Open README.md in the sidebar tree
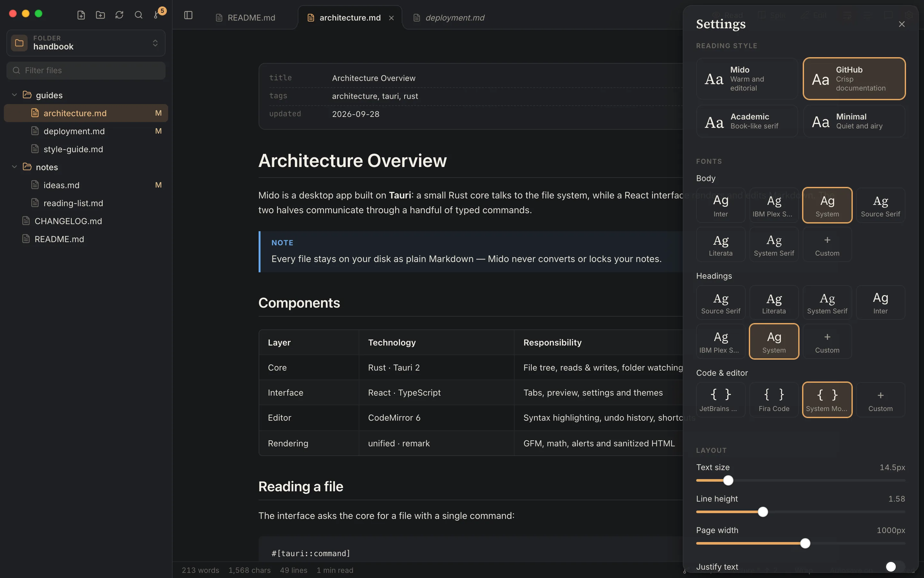Screen dimensions: 924x578 coord(86,239)
